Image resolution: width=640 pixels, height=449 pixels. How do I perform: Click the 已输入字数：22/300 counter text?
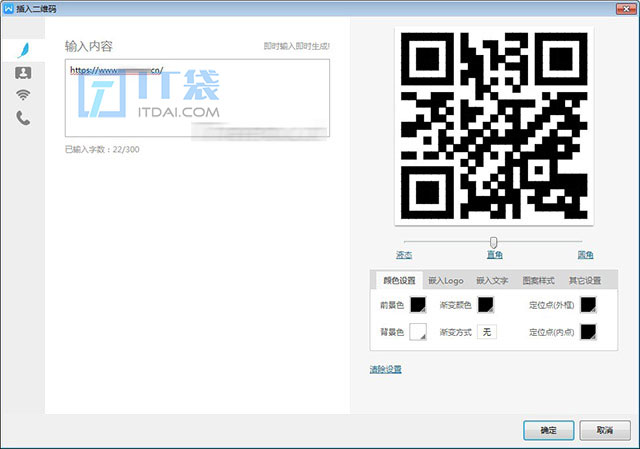coord(102,149)
